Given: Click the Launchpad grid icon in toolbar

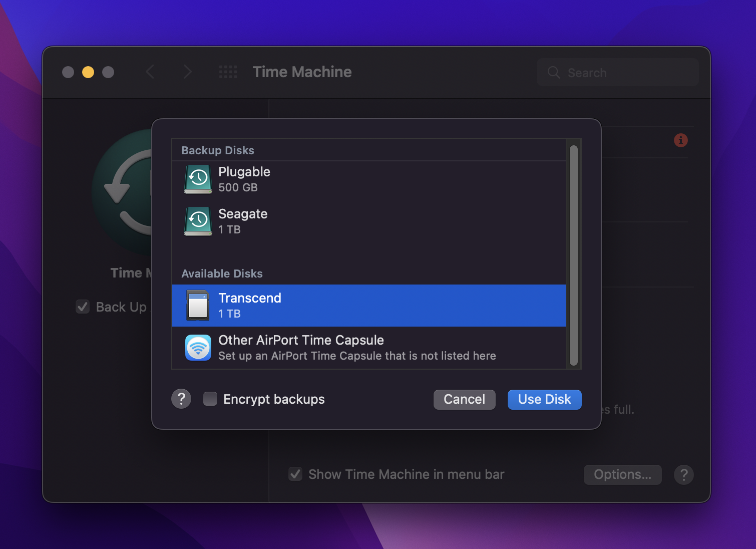Looking at the screenshot, I should (x=228, y=72).
